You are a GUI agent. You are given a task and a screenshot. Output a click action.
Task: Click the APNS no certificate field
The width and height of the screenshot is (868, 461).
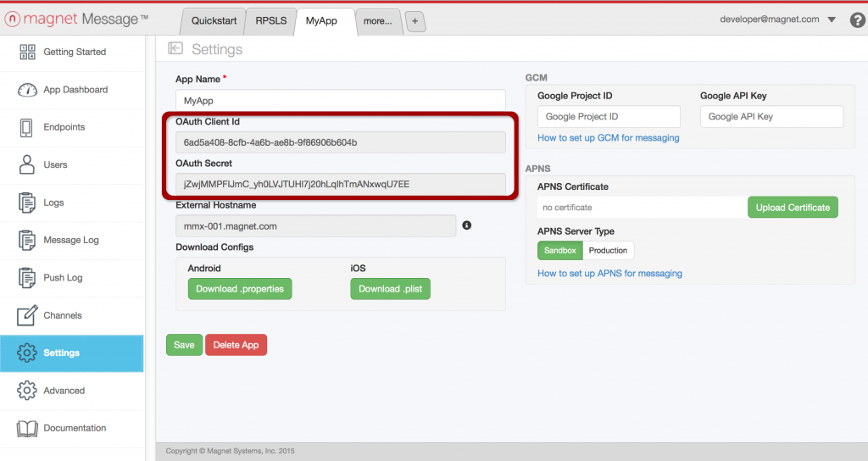[643, 208]
